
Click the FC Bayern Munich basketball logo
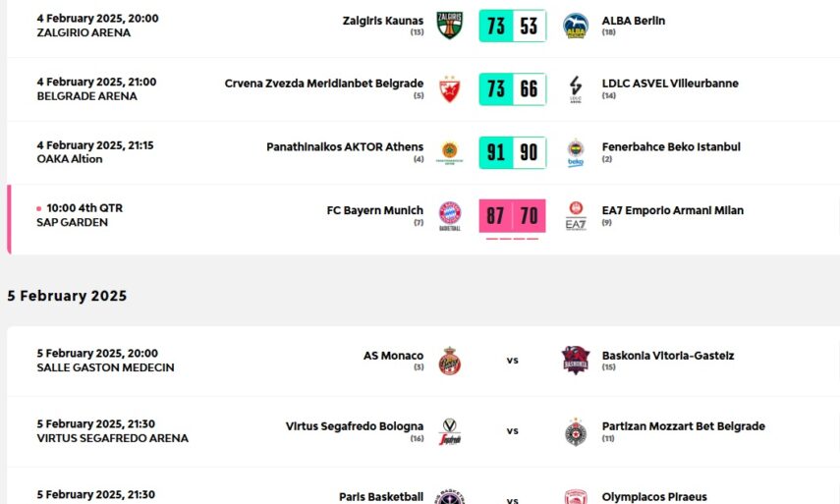point(450,216)
